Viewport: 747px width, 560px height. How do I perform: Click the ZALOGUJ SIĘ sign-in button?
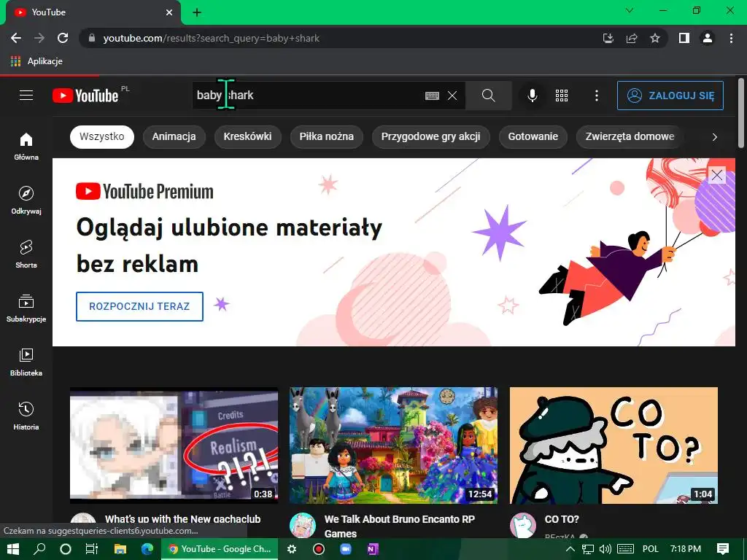point(670,96)
